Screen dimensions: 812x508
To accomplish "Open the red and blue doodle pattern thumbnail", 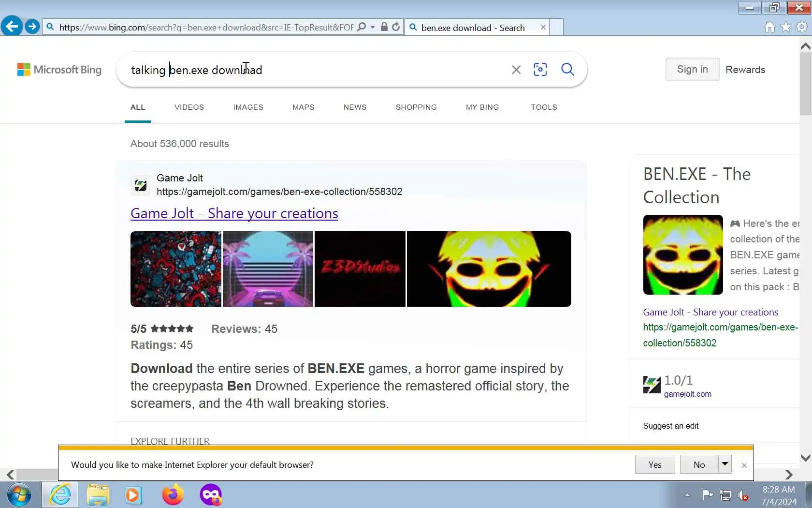I will tap(176, 269).
